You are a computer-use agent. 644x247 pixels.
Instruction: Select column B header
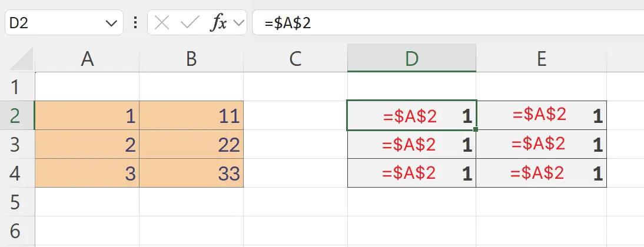click(x=191, y=59)
